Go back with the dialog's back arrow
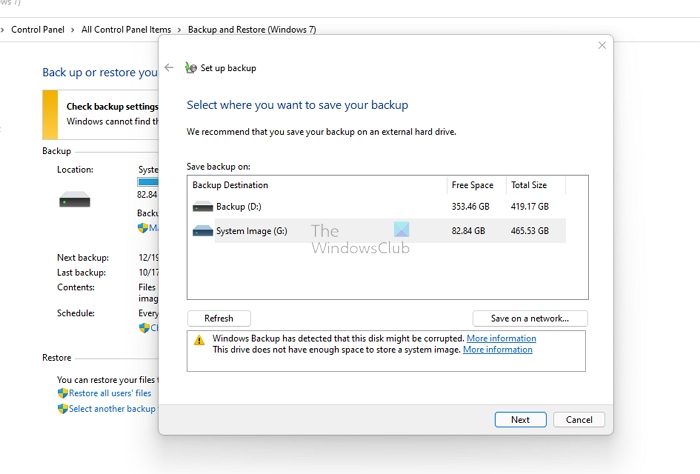 (x=169, y=67)
